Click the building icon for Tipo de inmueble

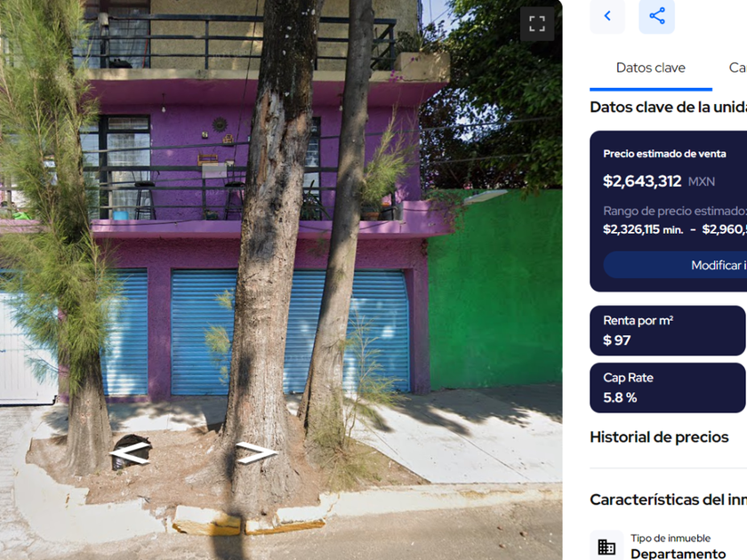coord(606,546)
